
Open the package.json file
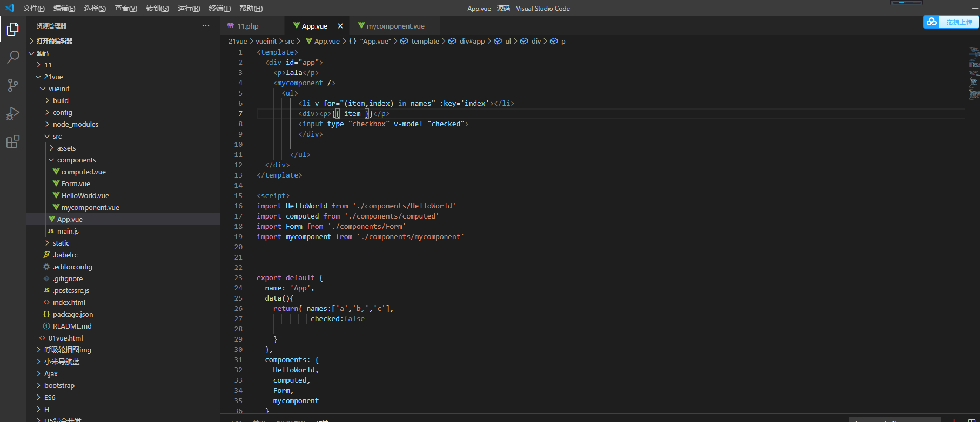(123, 314)
